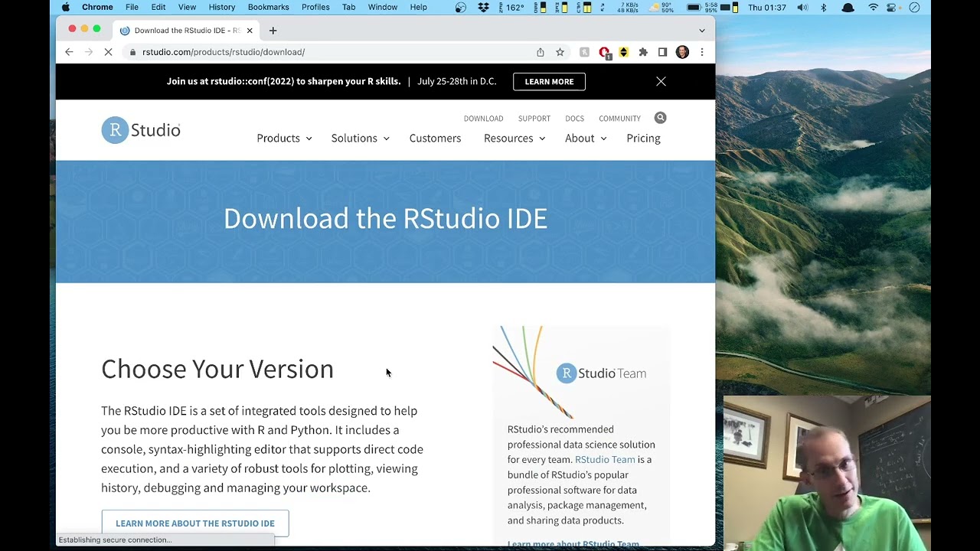Open the File menu
Image resolution: width=980 pixels, height=551 pixels.
(x=132, y=7)
